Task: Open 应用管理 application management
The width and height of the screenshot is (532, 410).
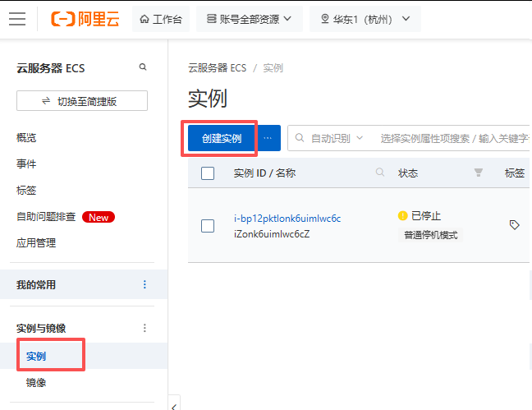Action: [x=36, y=243]
